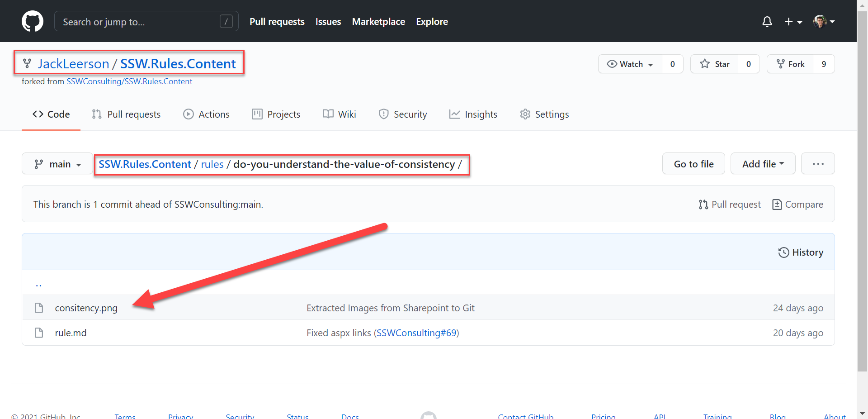The width and height of the screenshot is (868, 419).
Task: Focus the Search or jump to field
Action: pos(146,21)
